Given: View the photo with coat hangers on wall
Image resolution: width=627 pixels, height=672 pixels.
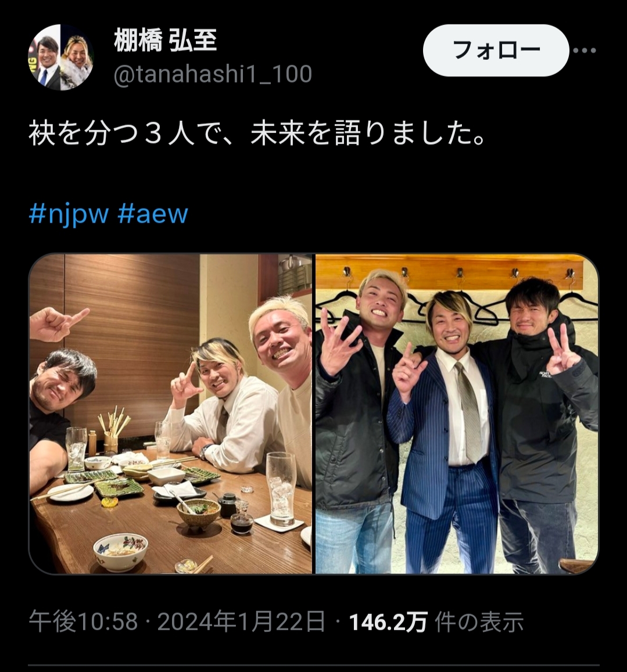Looking at the screenshot, I should [x=457, y=414].
